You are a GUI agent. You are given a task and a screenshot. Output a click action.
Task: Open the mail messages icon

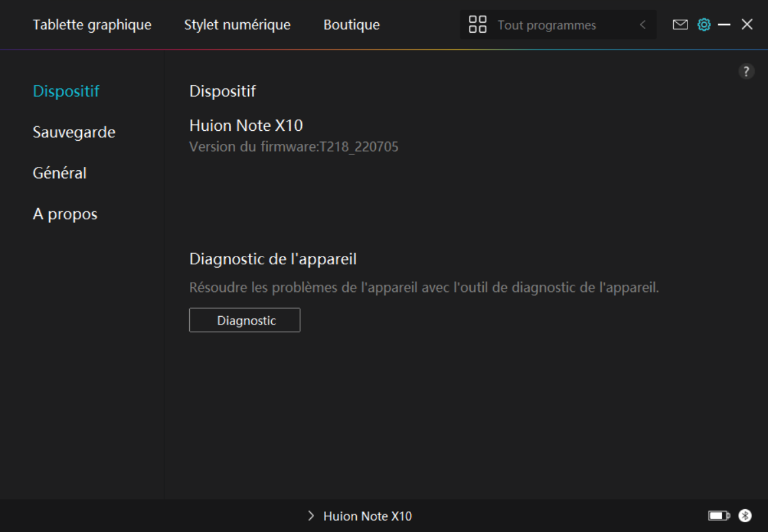click(x=680, y=25)
